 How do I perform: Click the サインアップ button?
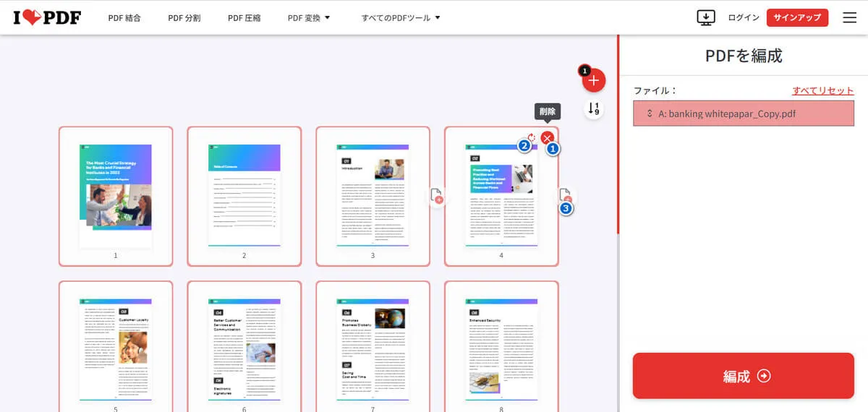coord(797,17)
